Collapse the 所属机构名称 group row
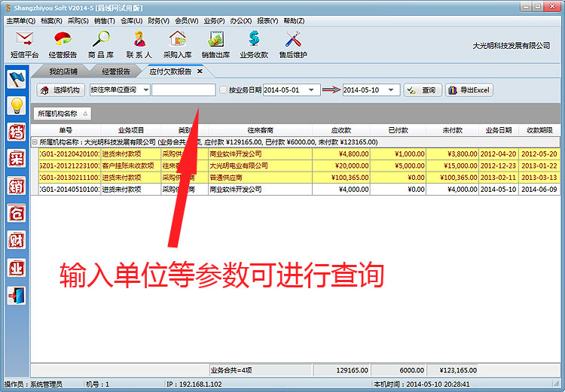This screenshot has width=565, height=392. pyautogui.click(x=34, y=141)
